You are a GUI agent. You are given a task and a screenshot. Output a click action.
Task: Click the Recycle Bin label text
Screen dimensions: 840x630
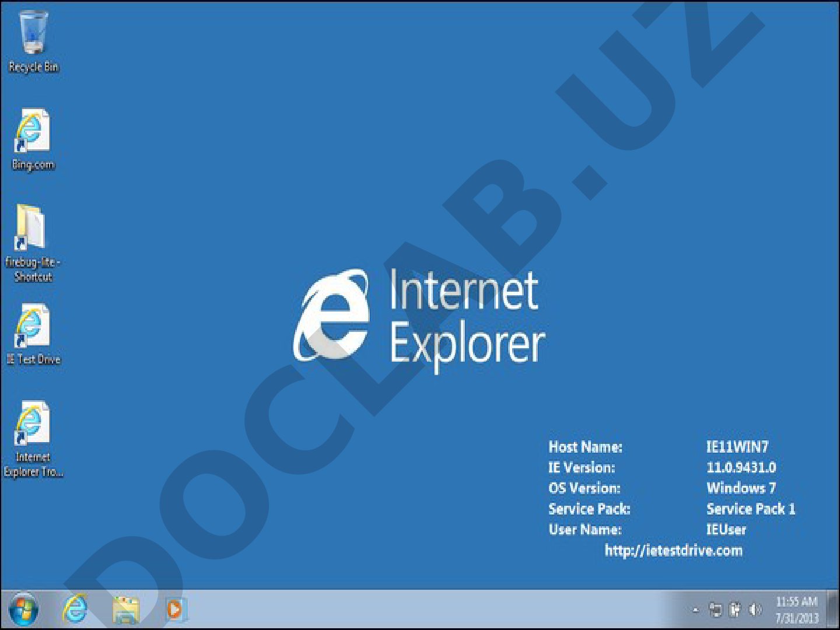pos(34,67)
